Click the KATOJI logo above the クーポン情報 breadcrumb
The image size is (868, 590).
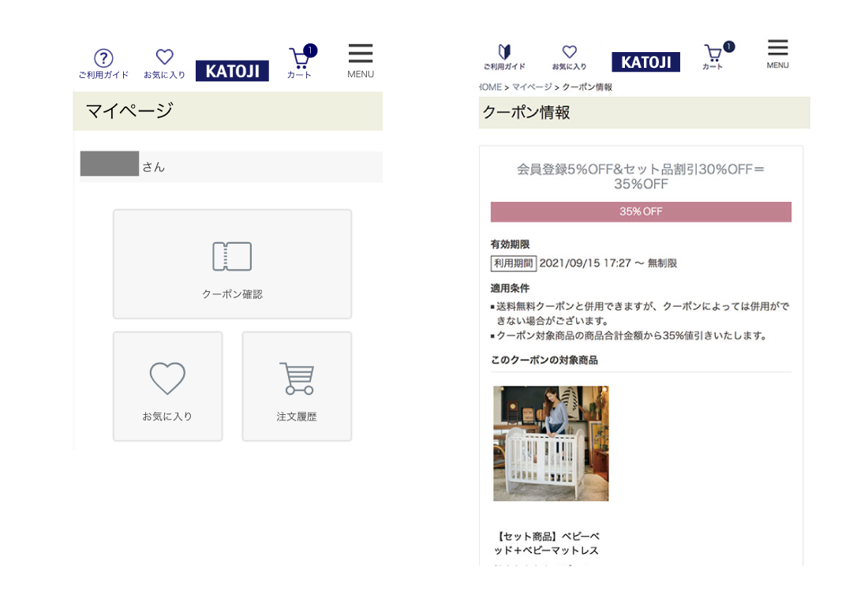pos(645,62)
